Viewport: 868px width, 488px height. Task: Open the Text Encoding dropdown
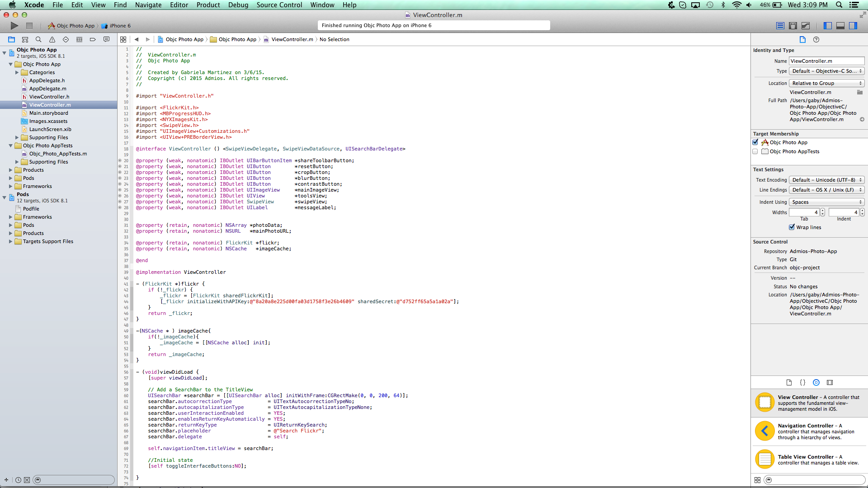(827, 180)
